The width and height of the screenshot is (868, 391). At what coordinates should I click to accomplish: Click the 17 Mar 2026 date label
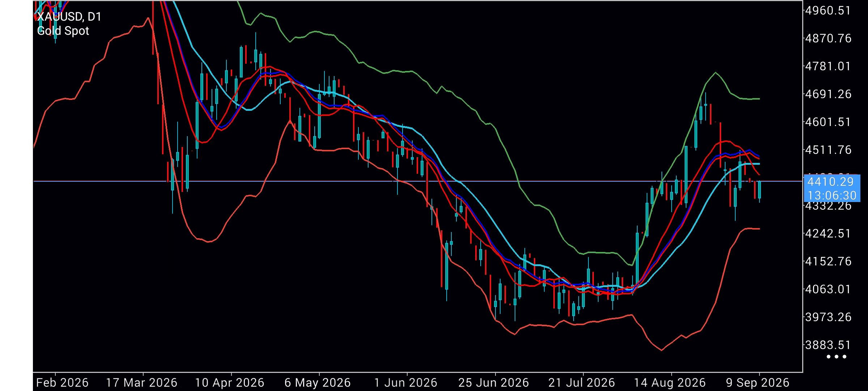[142, 383]
